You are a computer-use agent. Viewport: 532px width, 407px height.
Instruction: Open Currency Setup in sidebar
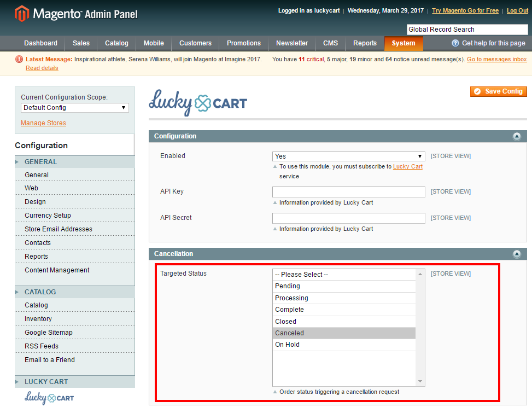coord(48,216)
